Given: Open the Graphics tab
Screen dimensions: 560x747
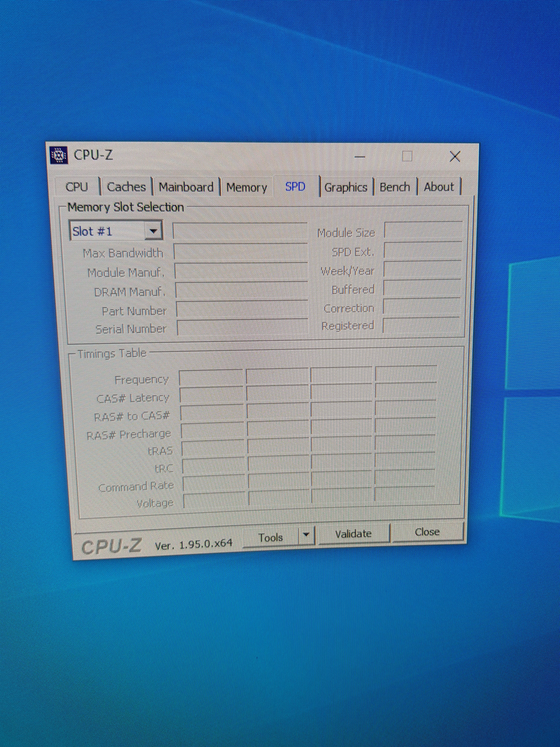Looking at the screenshot, I should [346, 187].
